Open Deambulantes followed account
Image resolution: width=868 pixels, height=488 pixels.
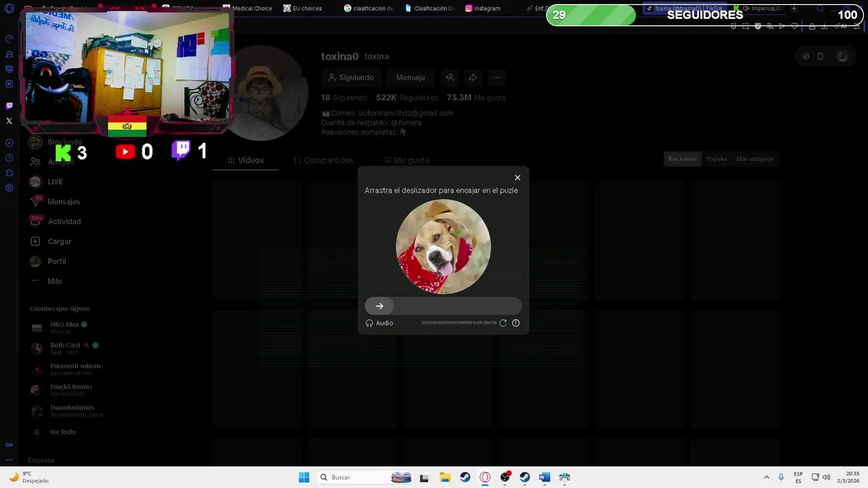coord(66,411)
